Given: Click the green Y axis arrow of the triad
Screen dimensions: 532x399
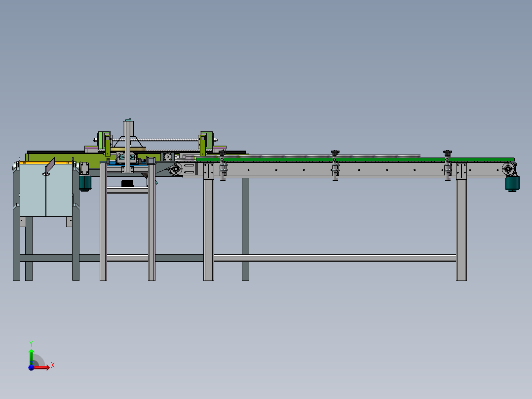Looking at the screenshot, I should tap(31, 357).
